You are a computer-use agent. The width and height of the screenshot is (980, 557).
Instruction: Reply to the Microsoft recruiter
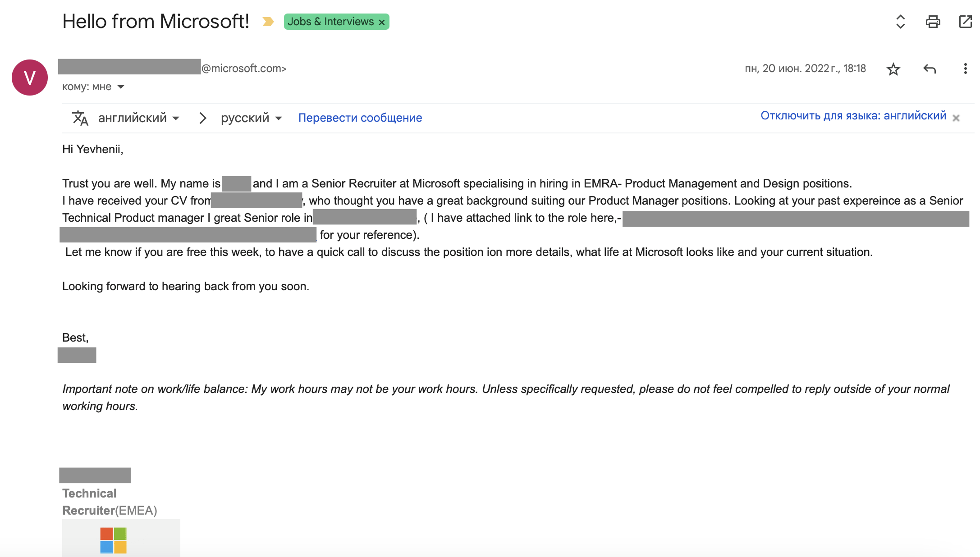tap(929, 68)
